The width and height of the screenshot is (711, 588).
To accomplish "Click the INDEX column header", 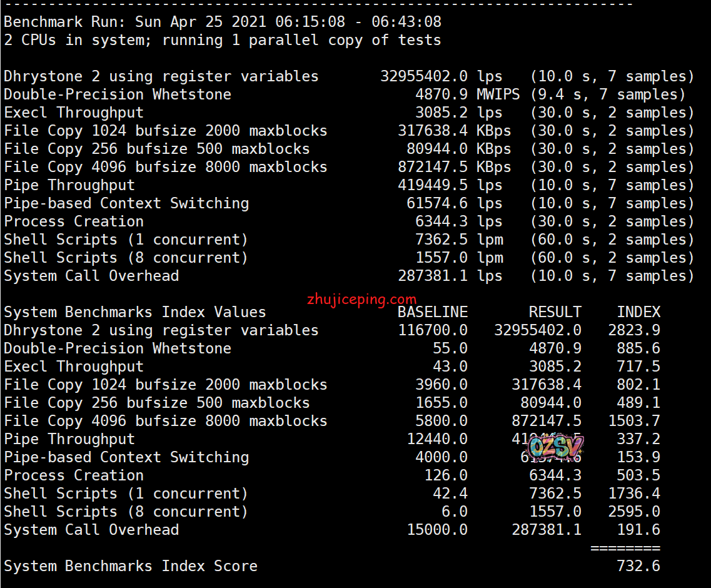I will tap(638, 312).
